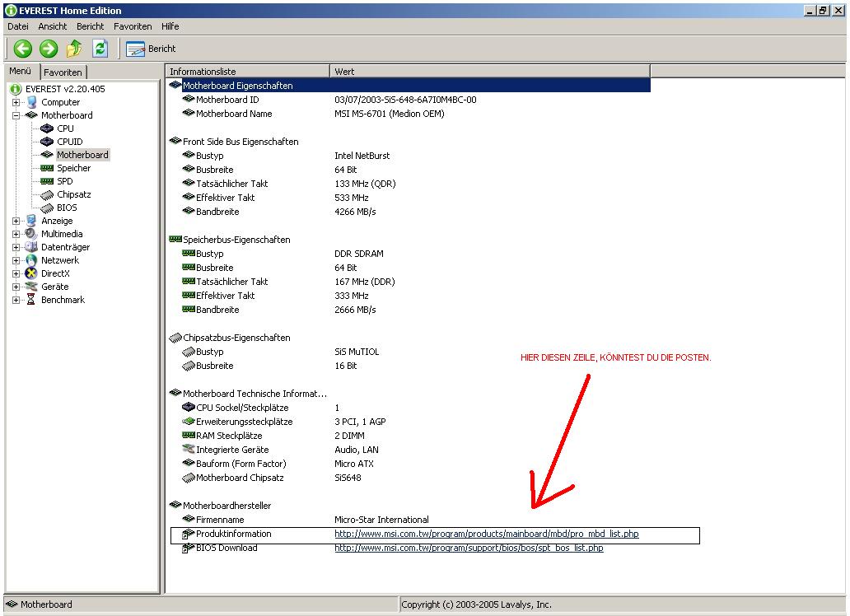Open the BIOS Download link

tap(468, 548)
